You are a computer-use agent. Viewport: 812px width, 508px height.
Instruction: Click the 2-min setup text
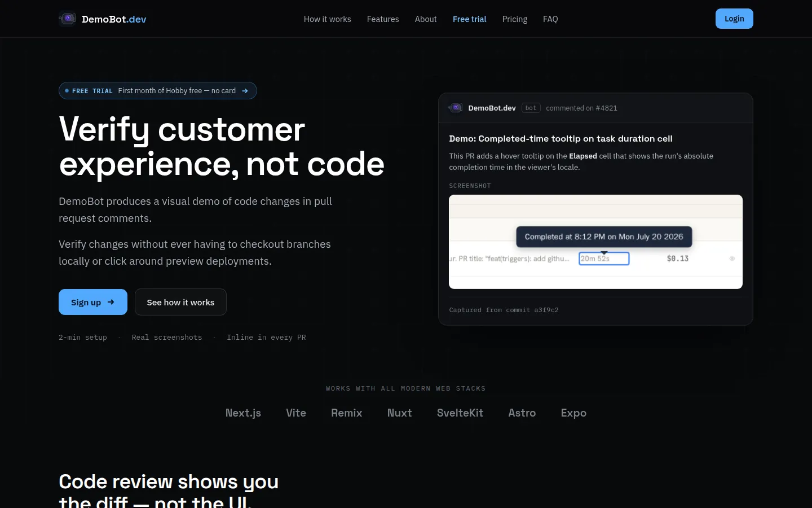pyautogui.click(x=83, y=338)
